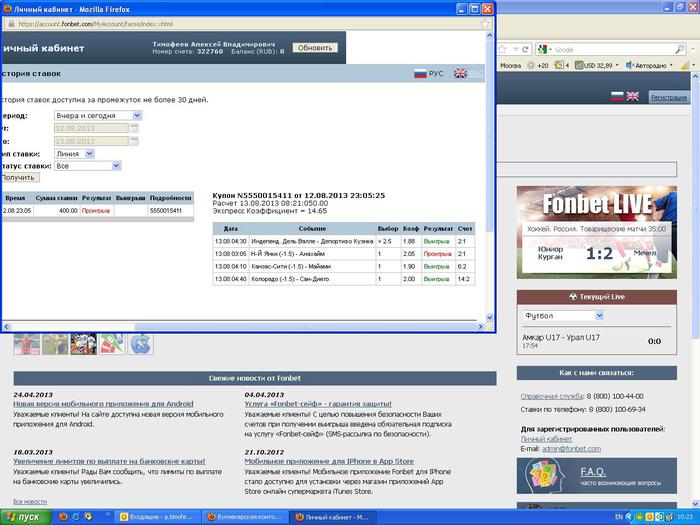The image size is (700, 525).
Task: Switch to Личный кабинет taskbar window
Action: 332,517
